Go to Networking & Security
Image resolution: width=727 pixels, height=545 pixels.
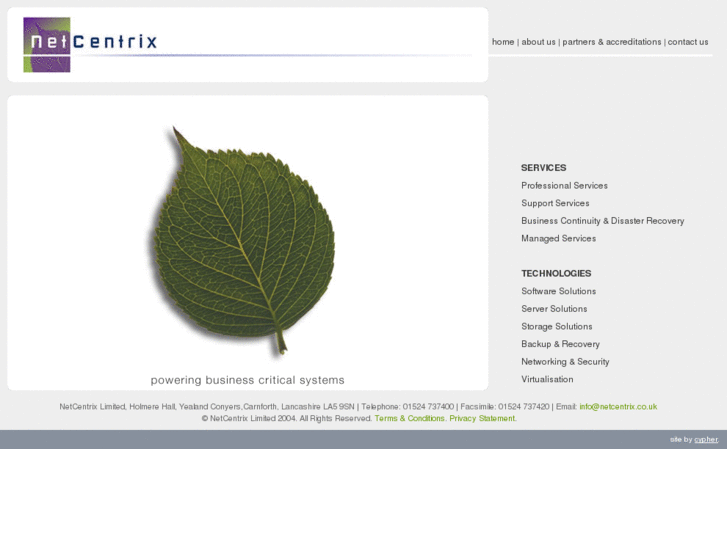tap(565, 362)
